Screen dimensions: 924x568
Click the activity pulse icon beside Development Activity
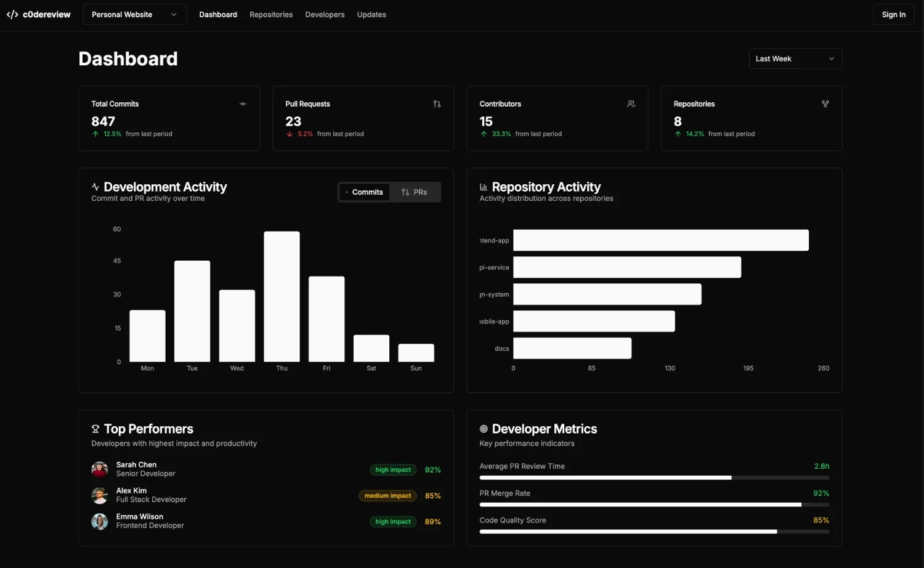pyautogui.click(x=95, y=187)
